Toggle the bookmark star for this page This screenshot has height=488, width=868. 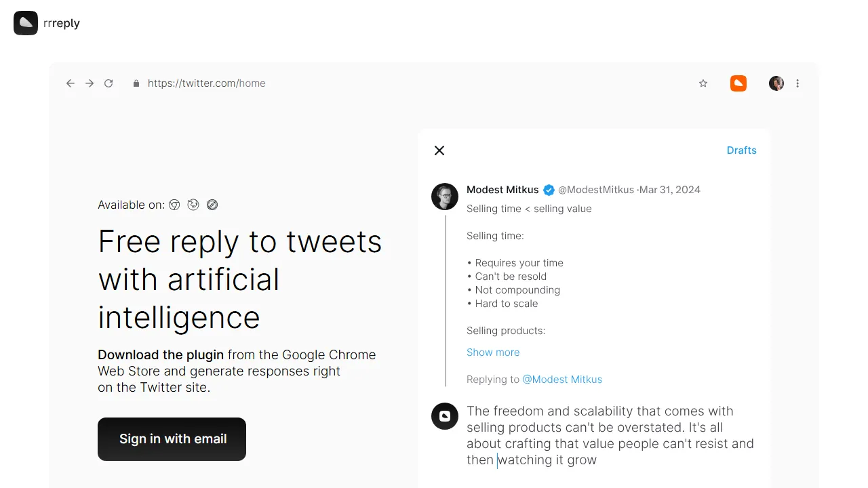coord(703,83)
